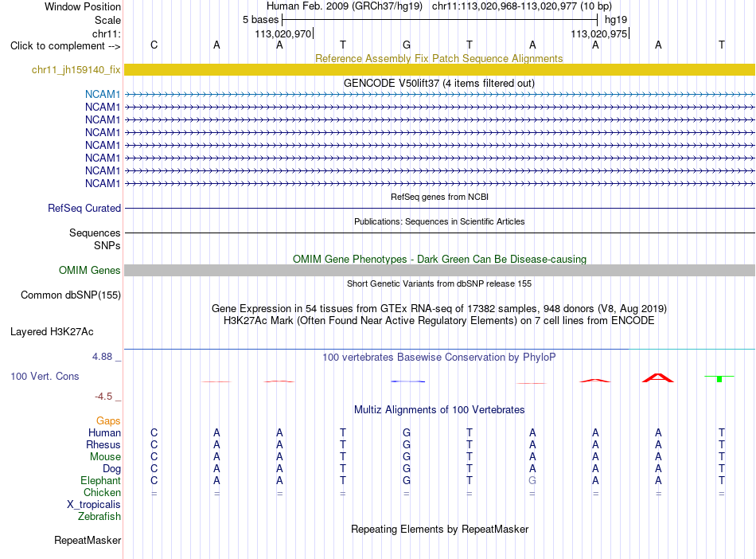Click the '5 bases' scale bar label
The image size is (756, 559).
(260, 20)
